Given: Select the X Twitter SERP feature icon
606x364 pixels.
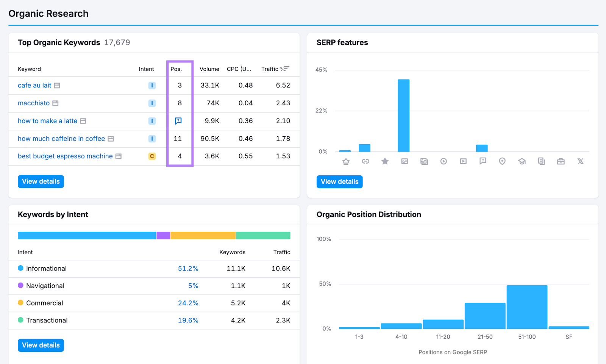Looking at the screenshot, I should [x=581, y=161].
